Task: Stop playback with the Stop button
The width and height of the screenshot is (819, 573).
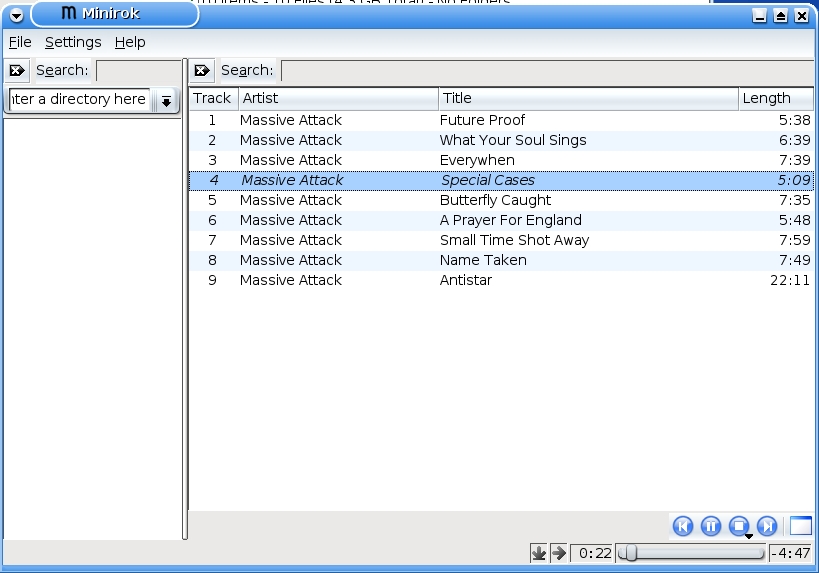Action: pos(739,526)
